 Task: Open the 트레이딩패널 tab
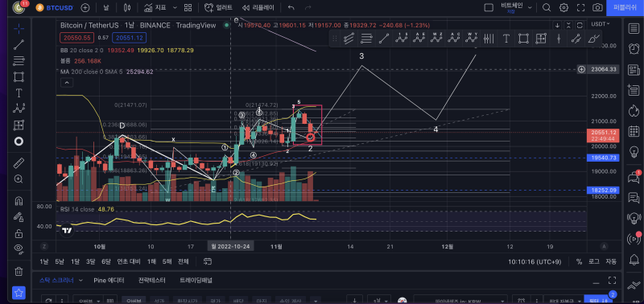click(x=196, y=281)
